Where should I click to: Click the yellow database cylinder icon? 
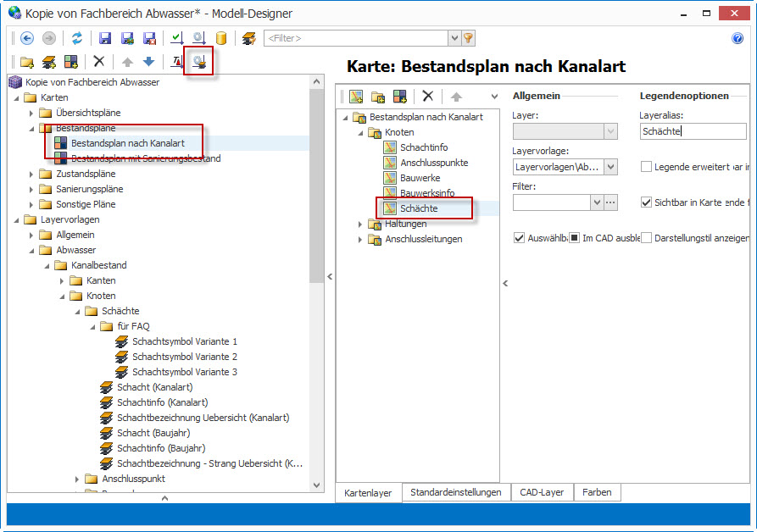pyautogui.click(x=221, y=38)
